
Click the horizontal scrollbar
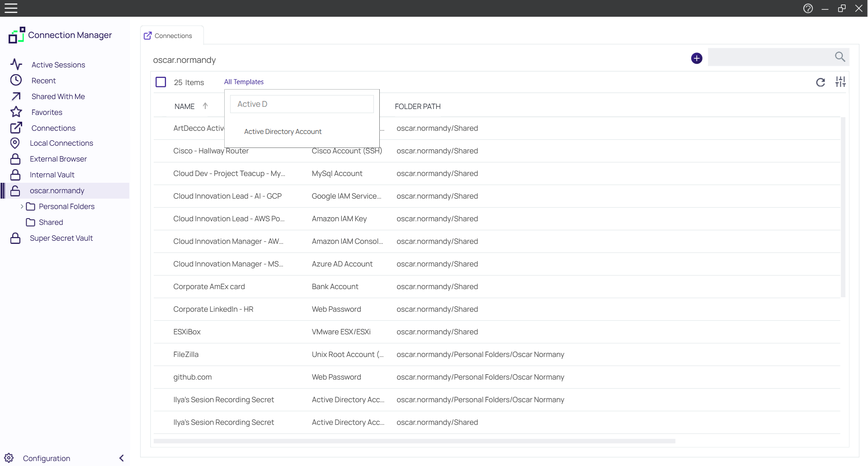(414, 441)
